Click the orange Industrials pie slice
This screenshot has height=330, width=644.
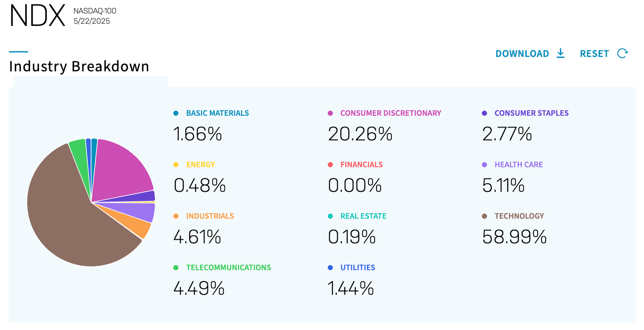140,220
